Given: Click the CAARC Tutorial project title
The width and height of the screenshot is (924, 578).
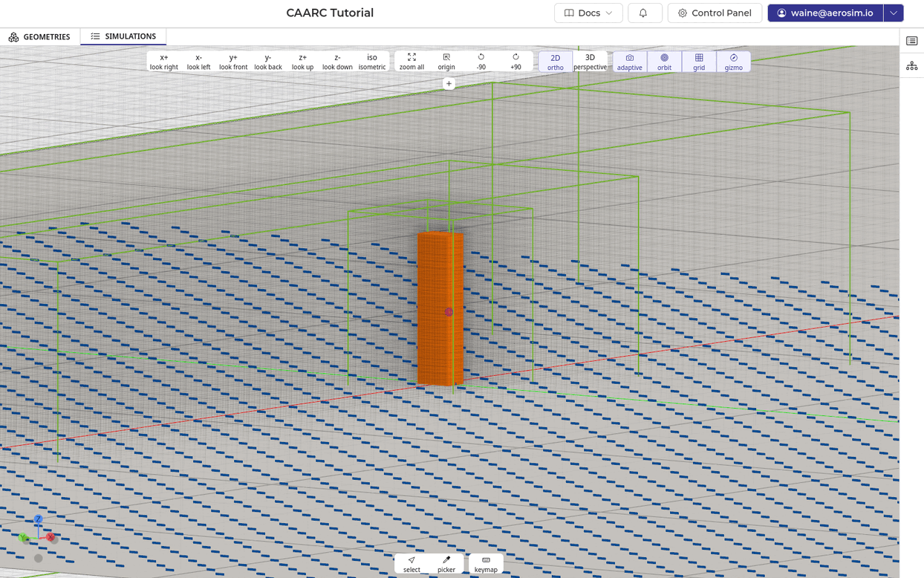Looking at the screenshot, I should [x=330, y=13].
